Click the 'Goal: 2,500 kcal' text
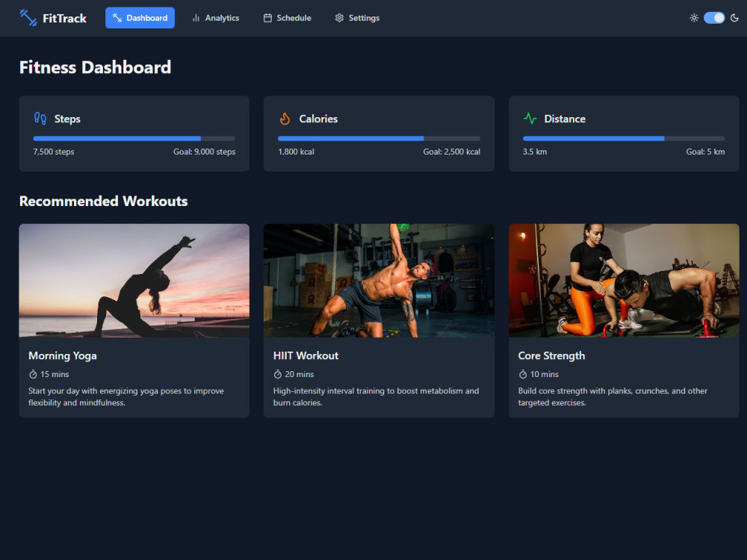 point(452,152)
